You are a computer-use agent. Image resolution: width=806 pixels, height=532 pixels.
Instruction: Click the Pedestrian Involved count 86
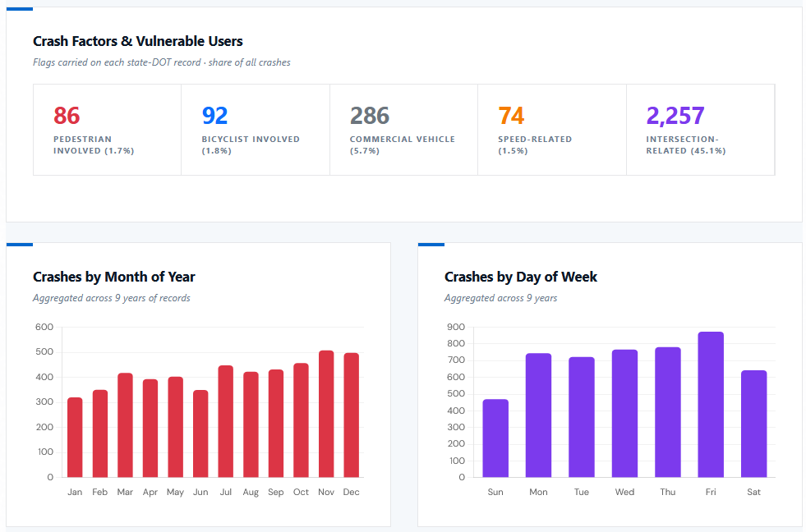tap(67, 116)
